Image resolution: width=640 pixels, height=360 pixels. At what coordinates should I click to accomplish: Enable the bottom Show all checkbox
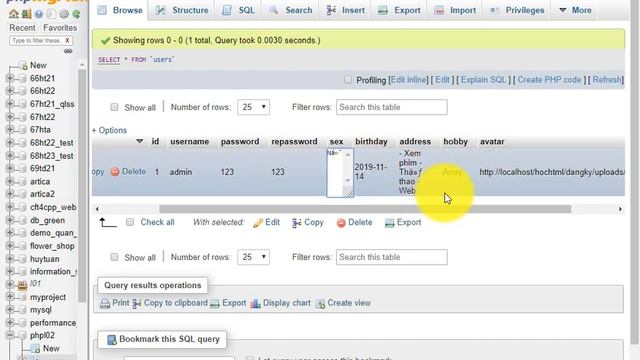pos(114,257)
